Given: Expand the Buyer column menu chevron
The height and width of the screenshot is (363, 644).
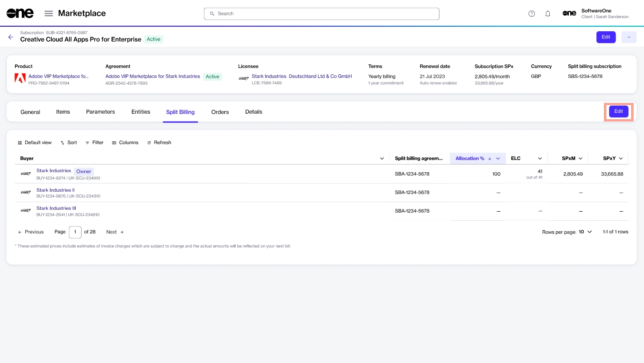Looking at the screenshot, I should pyautogui.click(x=382, y=158).
